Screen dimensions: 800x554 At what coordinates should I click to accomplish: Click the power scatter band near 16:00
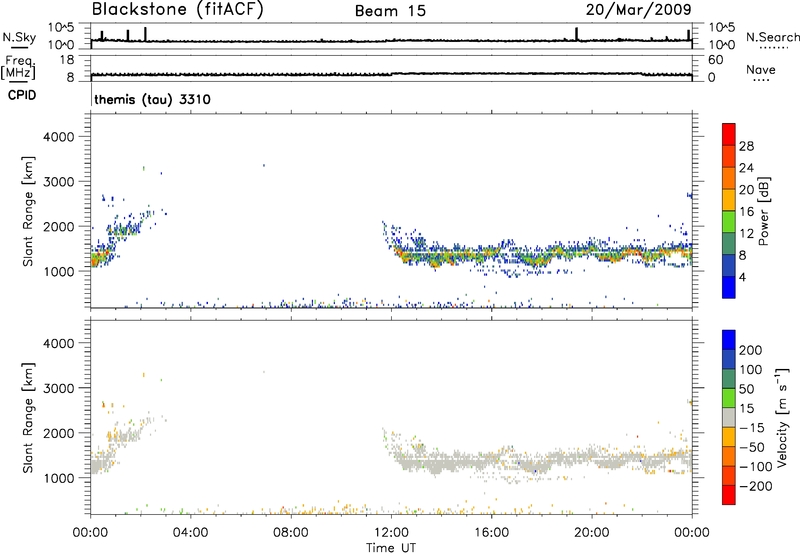click(x=491, y=254)
